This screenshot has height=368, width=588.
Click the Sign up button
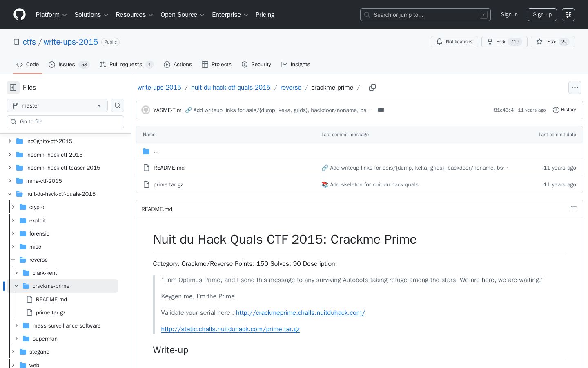(542, 15)
